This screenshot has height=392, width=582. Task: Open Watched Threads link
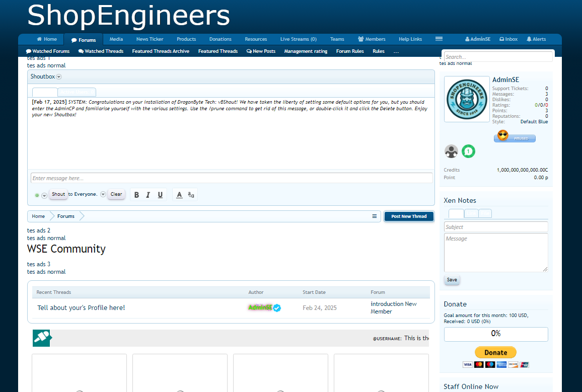tap(101, 51)
